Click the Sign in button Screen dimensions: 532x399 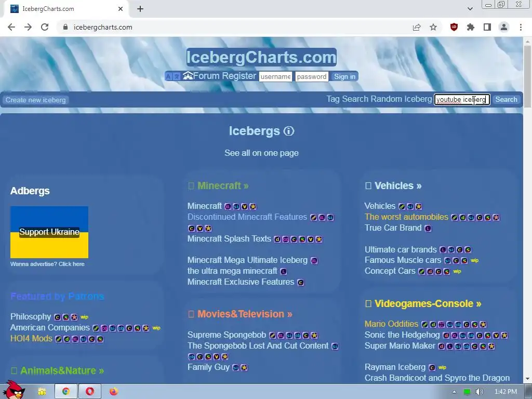(x=345, y=76)
